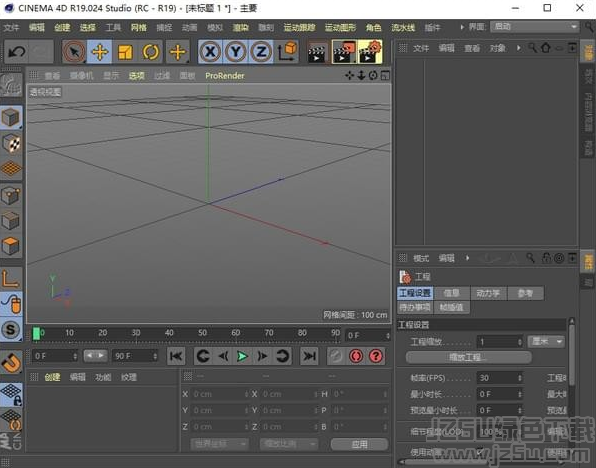Click the 缩放工程 button
The width and height of the screenshot is (596, 468).
point(468,357)
